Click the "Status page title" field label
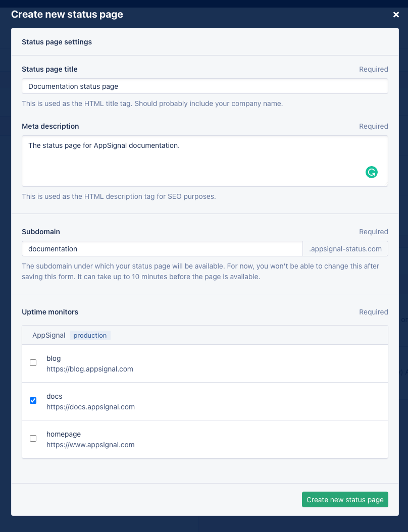This screenshot has width=408, height=532. click(49, 69)
